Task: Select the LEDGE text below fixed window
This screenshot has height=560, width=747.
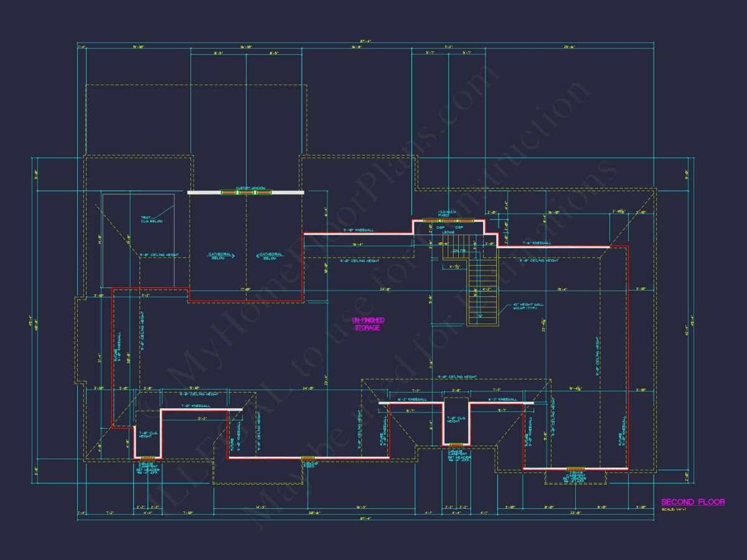Action: coord(448,232)
